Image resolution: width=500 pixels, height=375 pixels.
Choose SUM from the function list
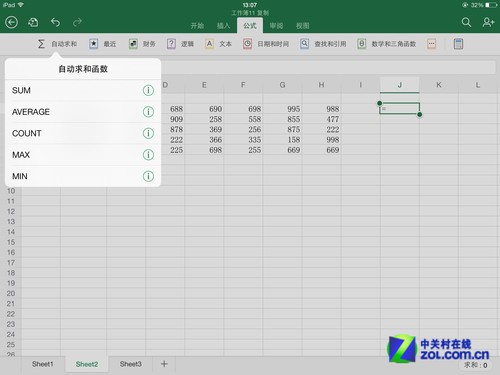pyautogui.click(x=83, y=90)
